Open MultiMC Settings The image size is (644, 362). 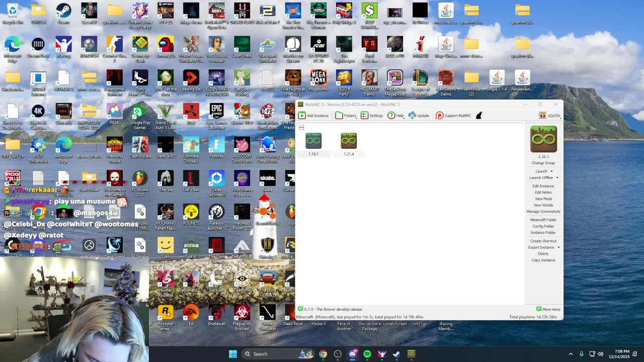372,116
